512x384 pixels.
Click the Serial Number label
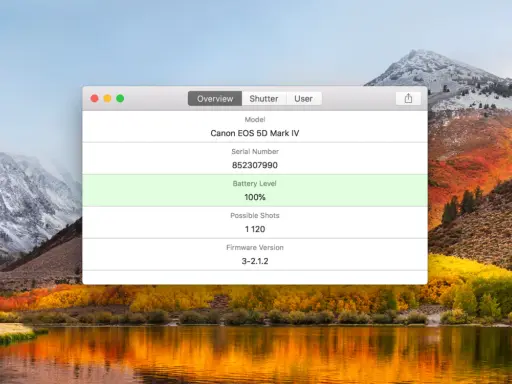click(x=255, y=151)
